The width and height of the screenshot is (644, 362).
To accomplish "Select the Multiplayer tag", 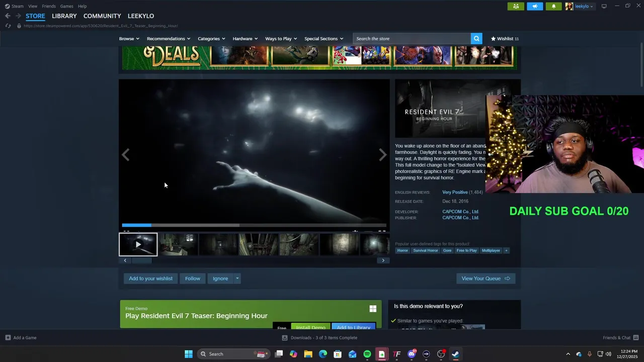I will tap(491, 250).
